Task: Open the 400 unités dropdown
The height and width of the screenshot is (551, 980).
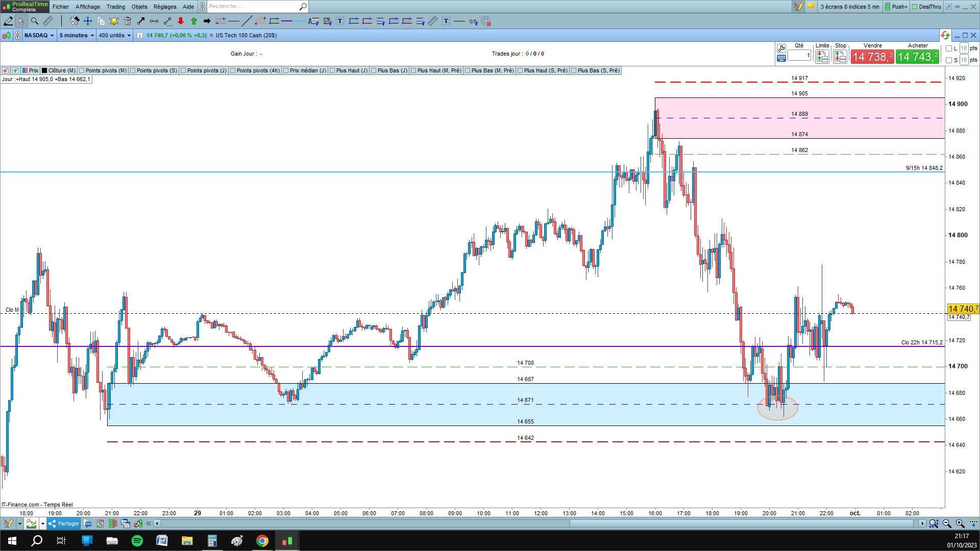Action: tap(115, 35)
